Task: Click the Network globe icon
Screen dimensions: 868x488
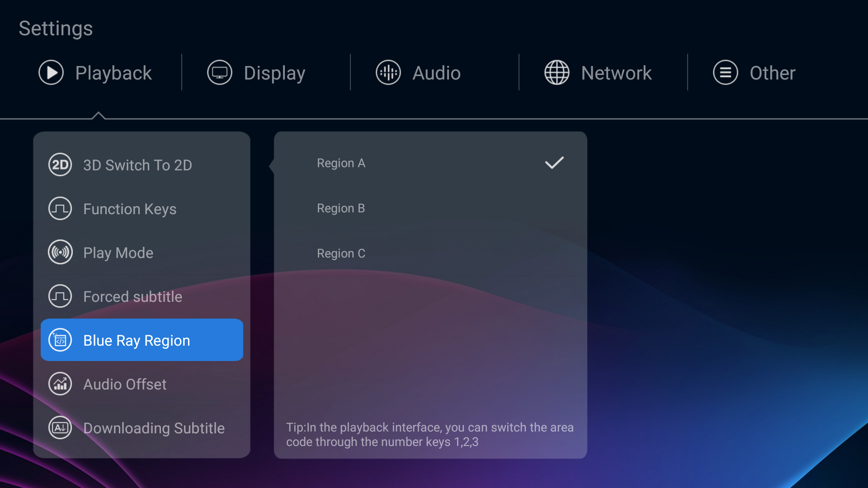Action: coord(557,72)
